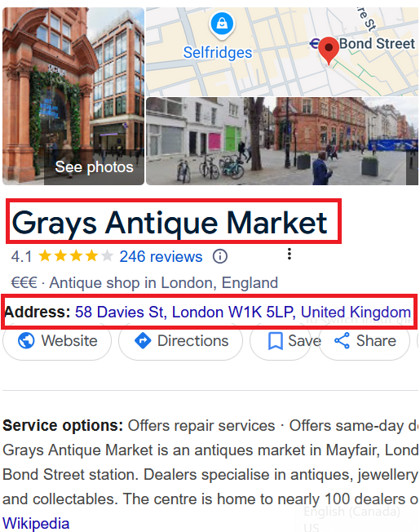Click the globe icon for Website

(x=26, y=340)
